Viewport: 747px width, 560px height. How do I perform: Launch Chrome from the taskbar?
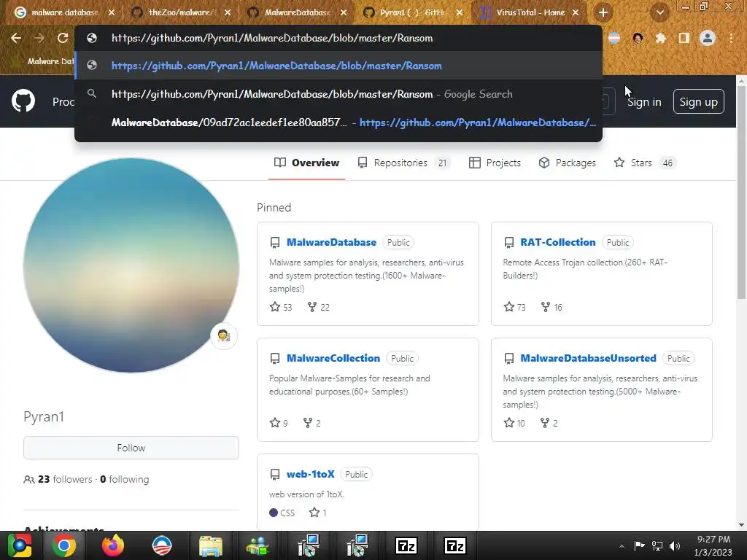64,545
